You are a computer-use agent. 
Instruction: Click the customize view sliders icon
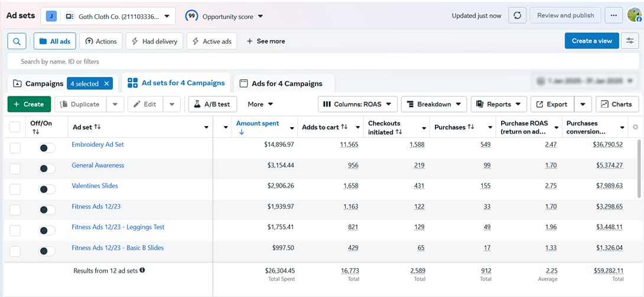coord(630,41)
